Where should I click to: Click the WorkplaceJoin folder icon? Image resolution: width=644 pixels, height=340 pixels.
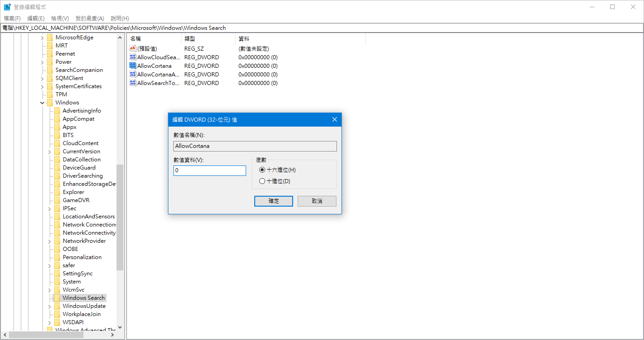coord(57,314)
